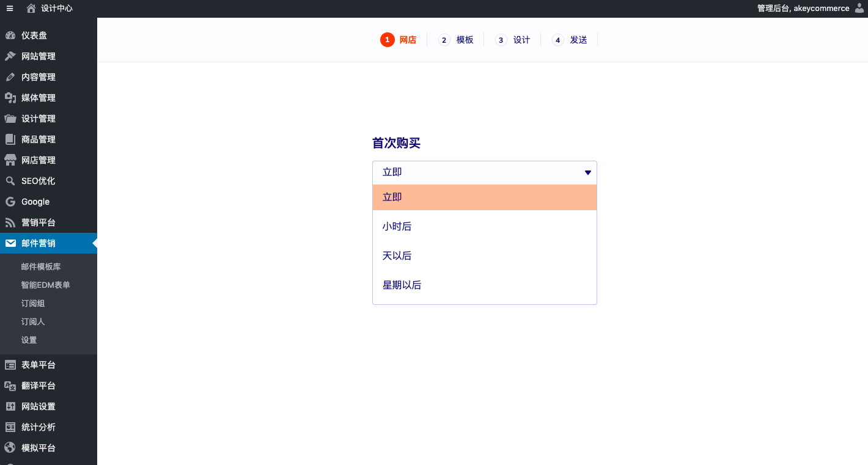Go to step 1 网店
The image size is (868, 465).
coord(399,40)
